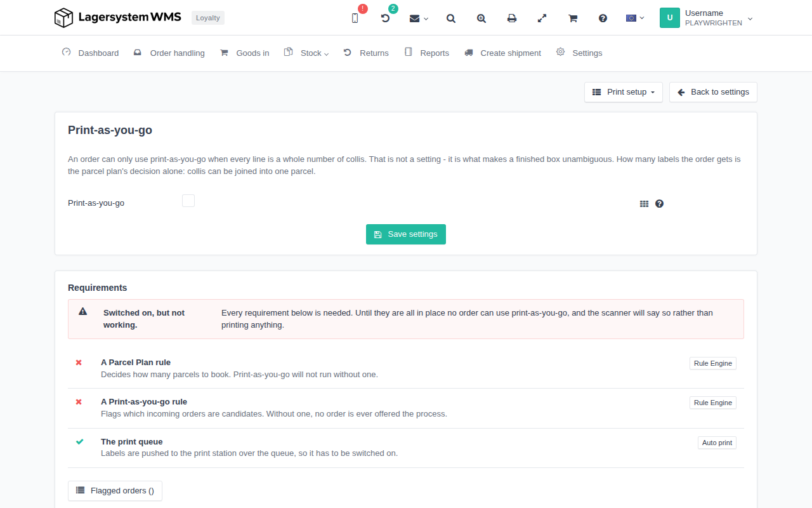This screenshot has width=812, height=508.
Task: Open Rule Engine for Parcel Plan rule
Action: tap(713, 363)
